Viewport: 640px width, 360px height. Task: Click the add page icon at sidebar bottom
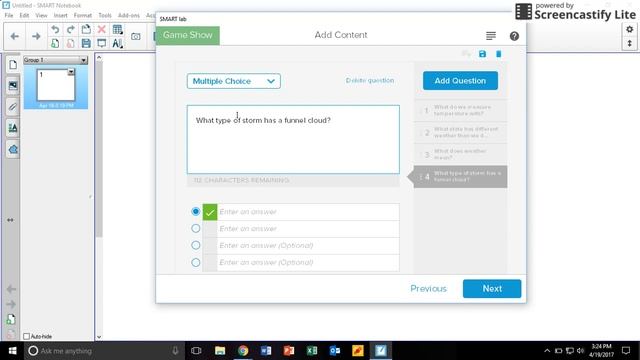point(11,320)
